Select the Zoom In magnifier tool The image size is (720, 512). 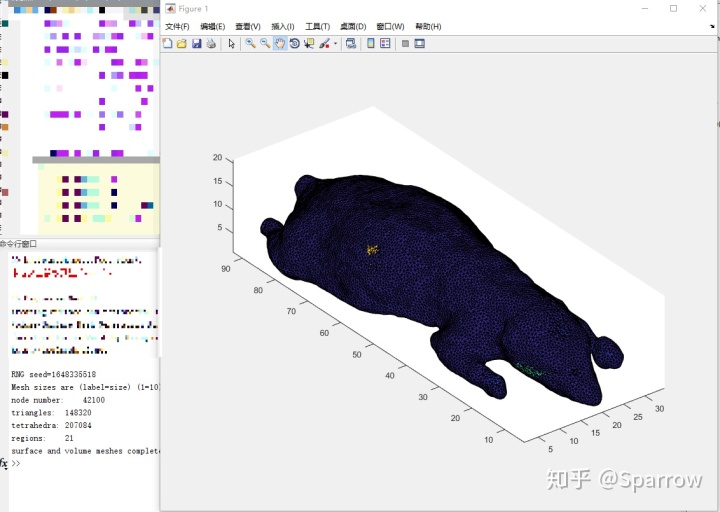pyautogui.click(x=250, y=44)
